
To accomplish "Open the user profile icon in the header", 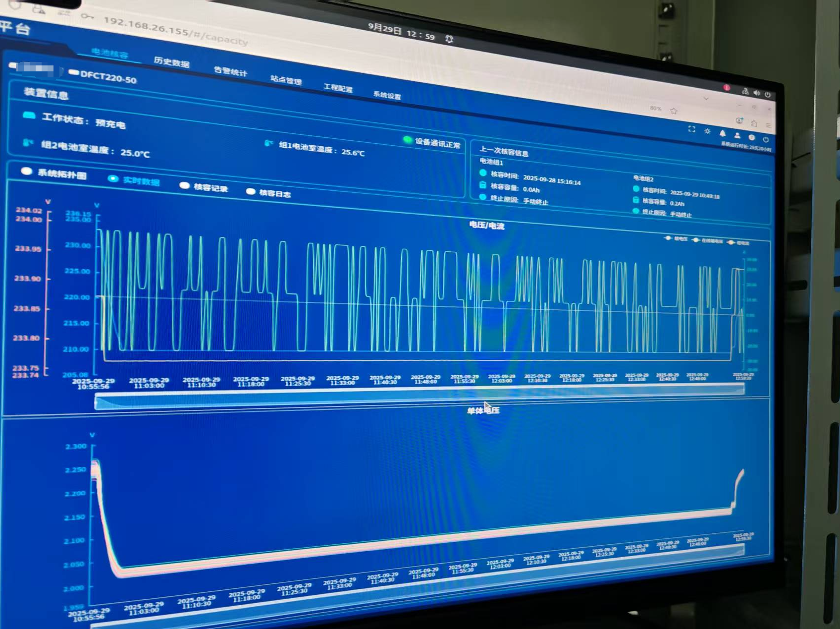I will pos(737,135).
